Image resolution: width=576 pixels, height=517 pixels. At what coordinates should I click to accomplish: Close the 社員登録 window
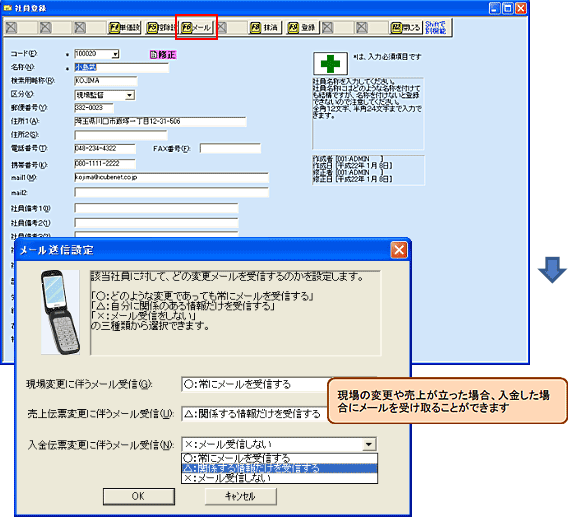[521, 8]
